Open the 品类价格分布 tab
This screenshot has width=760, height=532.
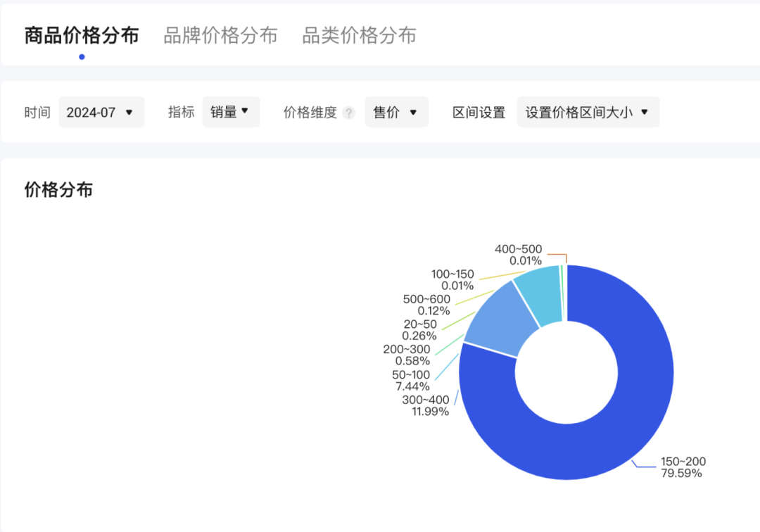pyautogui.click(x=359, y=35)
